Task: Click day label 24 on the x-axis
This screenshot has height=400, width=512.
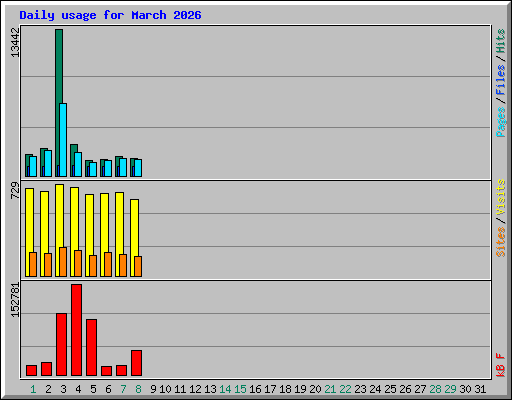Action: click(375, 389)
